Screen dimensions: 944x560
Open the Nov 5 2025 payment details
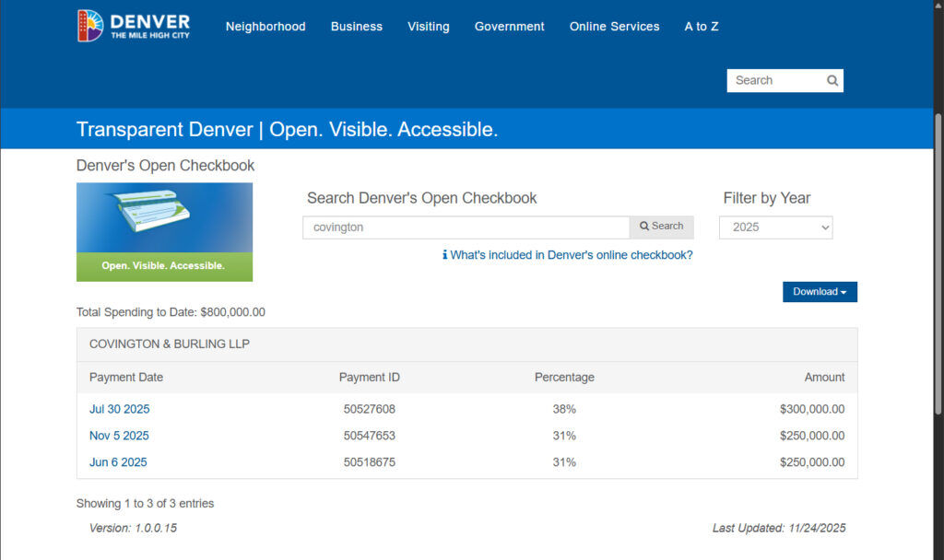119,436
